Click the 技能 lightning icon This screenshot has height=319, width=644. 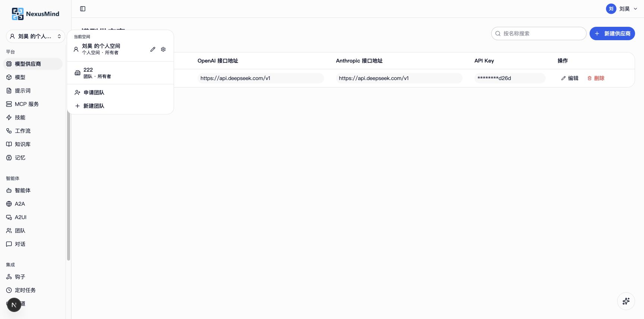click(x=9, y=117)
